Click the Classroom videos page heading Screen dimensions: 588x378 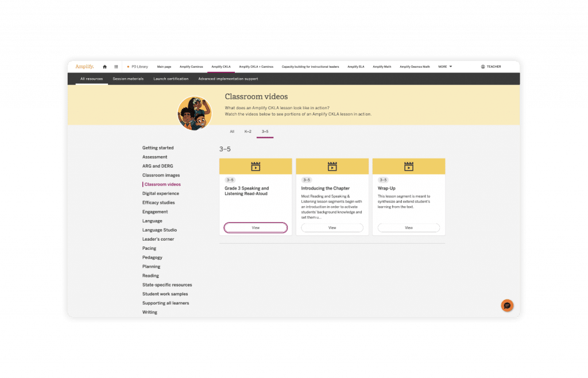tap(257, 97)
